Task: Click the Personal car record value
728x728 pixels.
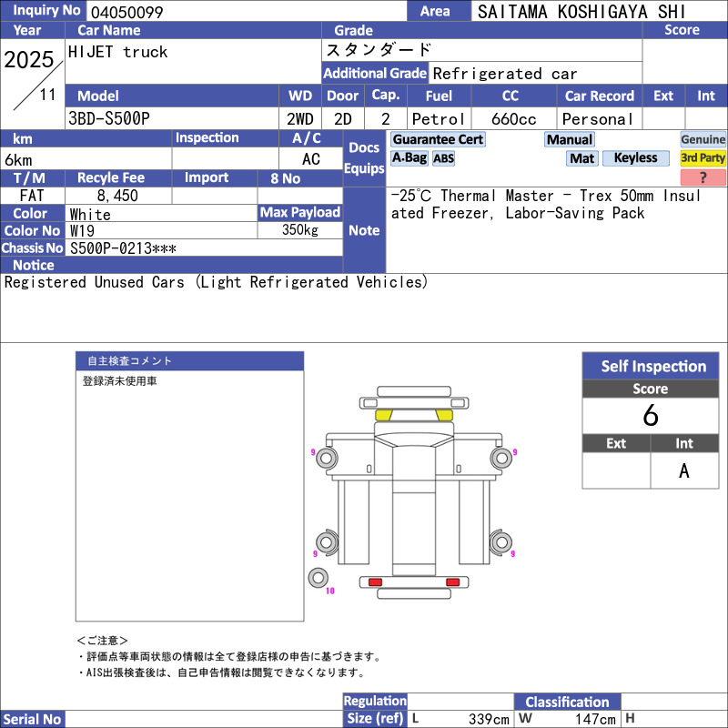Action: 598,119
